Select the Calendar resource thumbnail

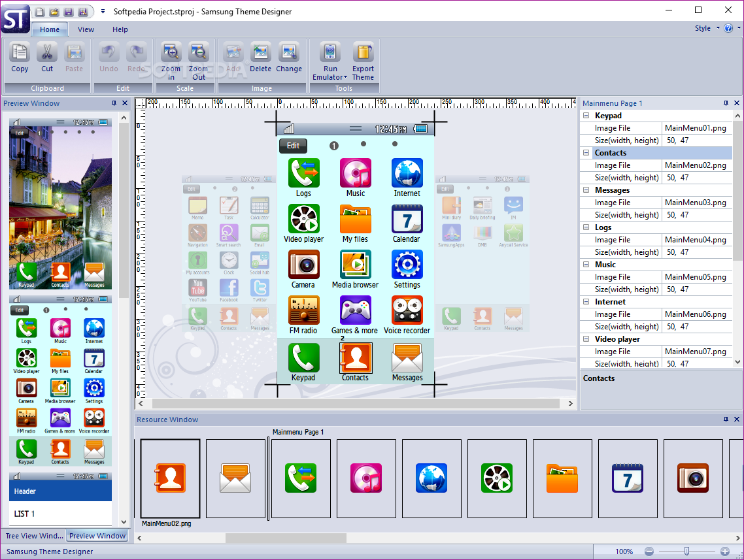click(x=628, y=478)
